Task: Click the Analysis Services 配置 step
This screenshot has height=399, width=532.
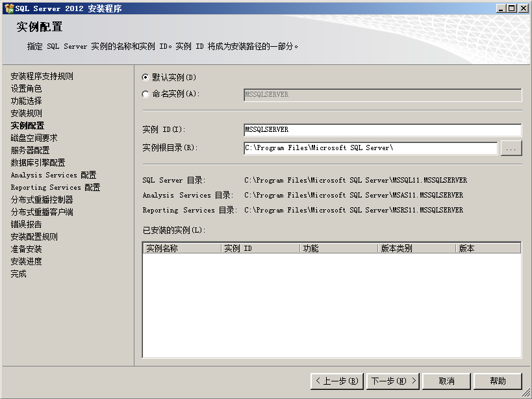Action: click(54, 175)
